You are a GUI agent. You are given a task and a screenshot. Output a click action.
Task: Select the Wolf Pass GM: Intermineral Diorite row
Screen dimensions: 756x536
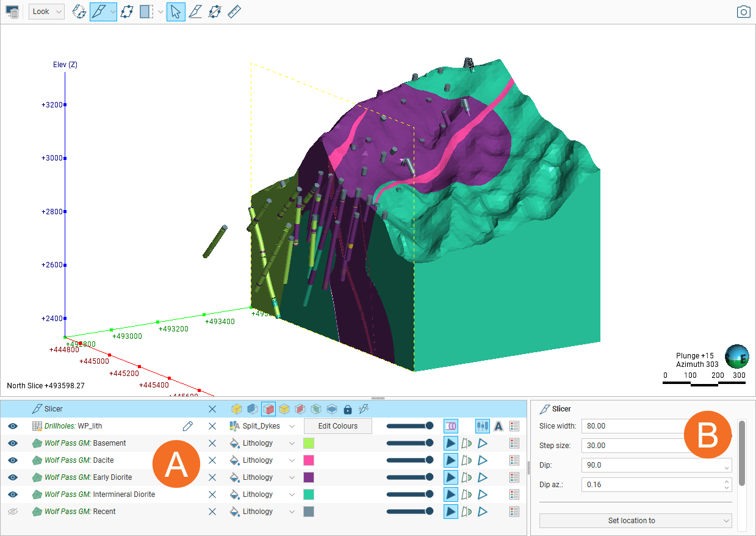coord(99,494)
